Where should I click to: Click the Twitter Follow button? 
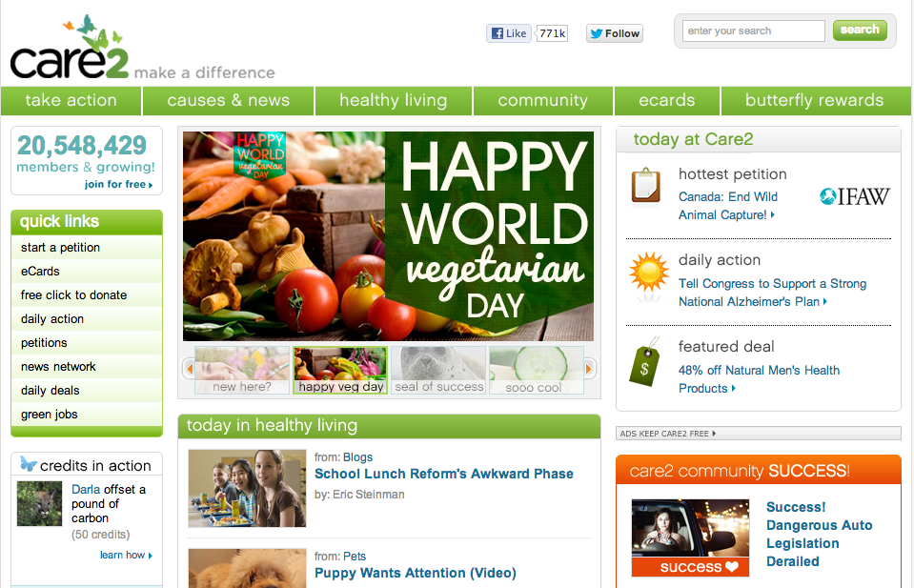point(615,33)
